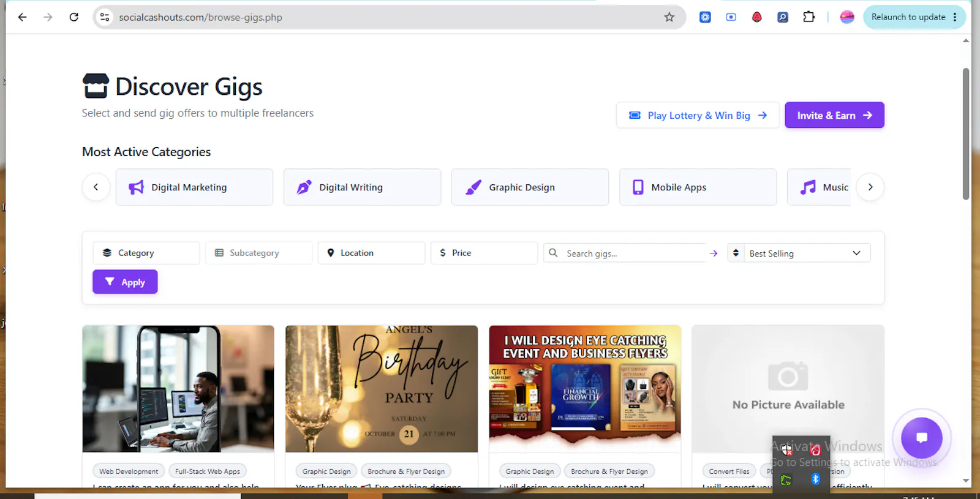Open the Birthday Party flyer gig thumbnail
The image size is (980, 499).
coord(382,389)
